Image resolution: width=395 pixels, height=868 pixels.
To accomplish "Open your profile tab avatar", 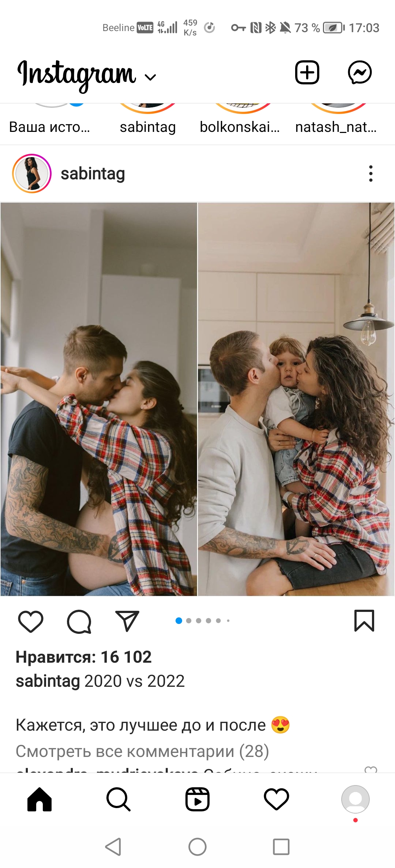I will click(355, 799).
